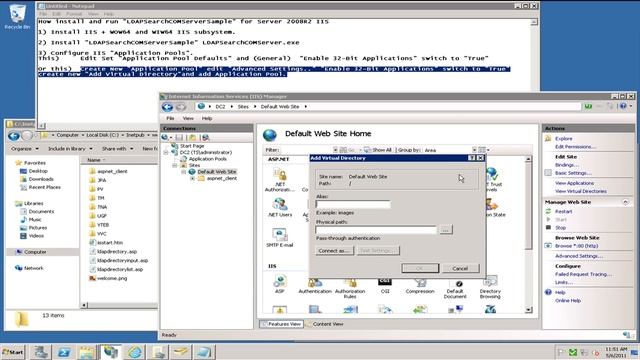Image resolution: width=640 pixels, height=360 pixels.
Task: Click Browse *:80 (http) link
Action: pyautogui.click(x=576, y=246)
